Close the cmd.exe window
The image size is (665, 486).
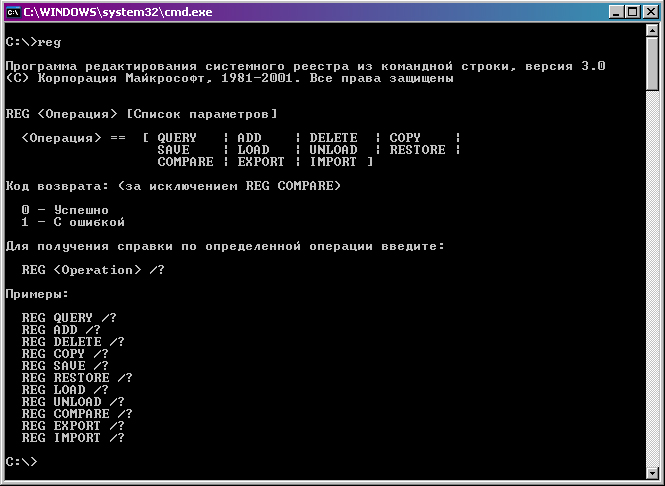coord(651,12)
